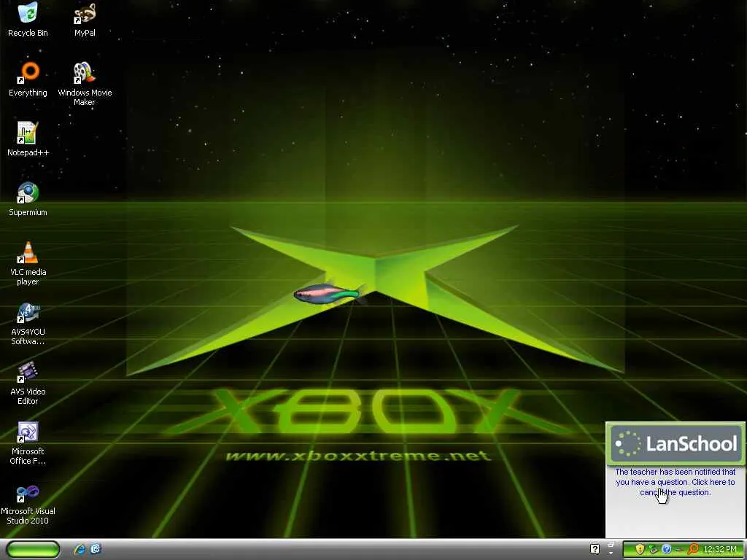Select the Microsoft Office FrontPage shortcut
747x560 pixels.
28,443
